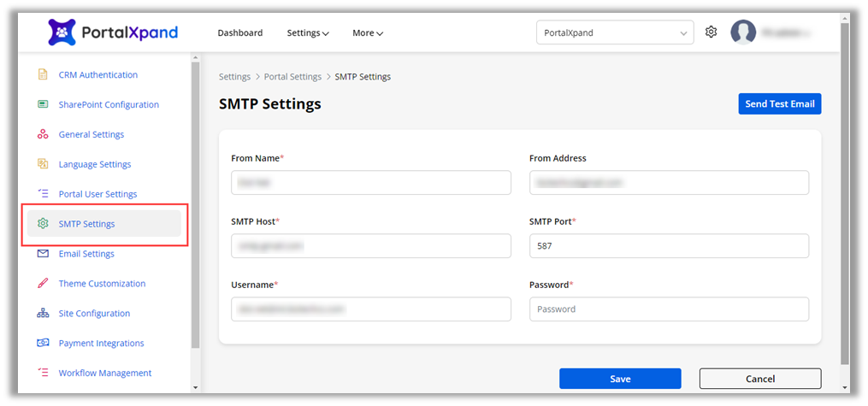The width and height of the screenshot is (868, 406).
Task: Focus the Password input field
Action: (669, 309)
